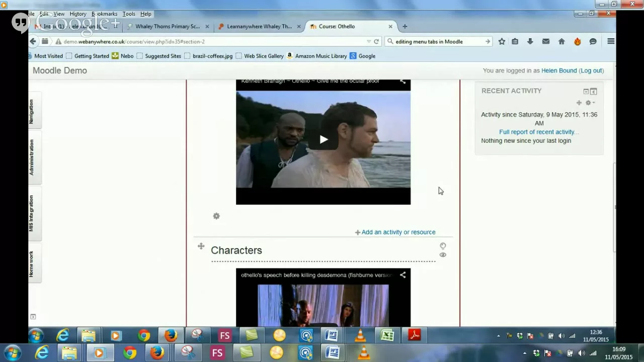The width and height of the screenshot is (644, 362).
Task: Share the Othello's speech fishburne video
Action: point(403,275)
